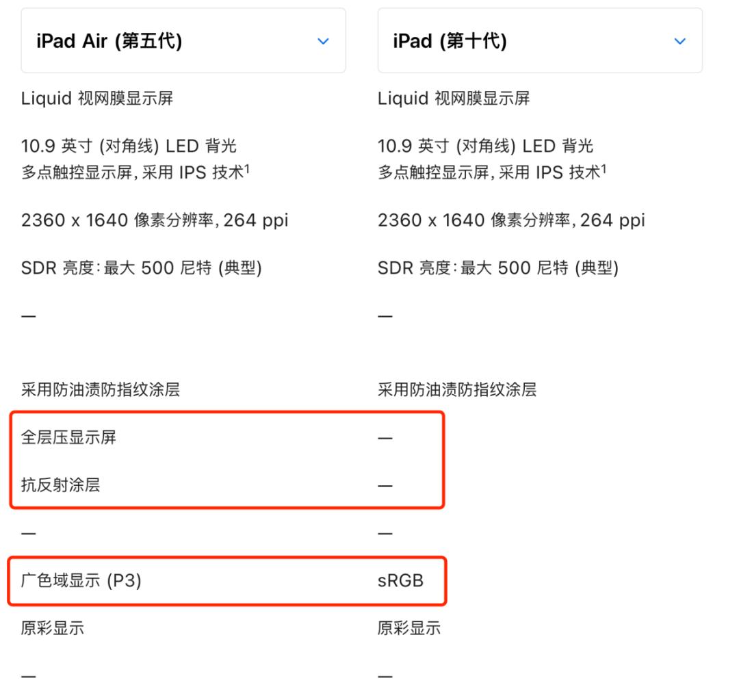Screen dimensions: 739x700
Task: Click the 原彩显示 entry in left column
Action: click(49, 628)
